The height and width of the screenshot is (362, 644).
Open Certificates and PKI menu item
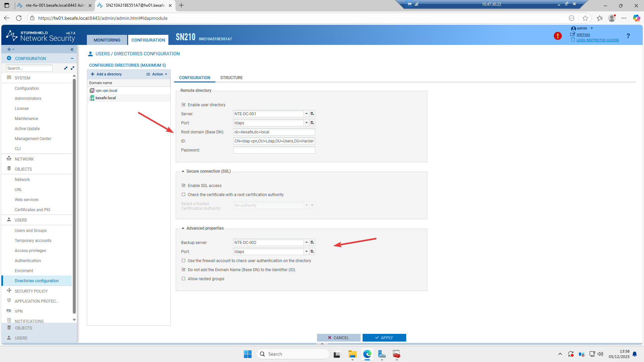coord(32,210)
